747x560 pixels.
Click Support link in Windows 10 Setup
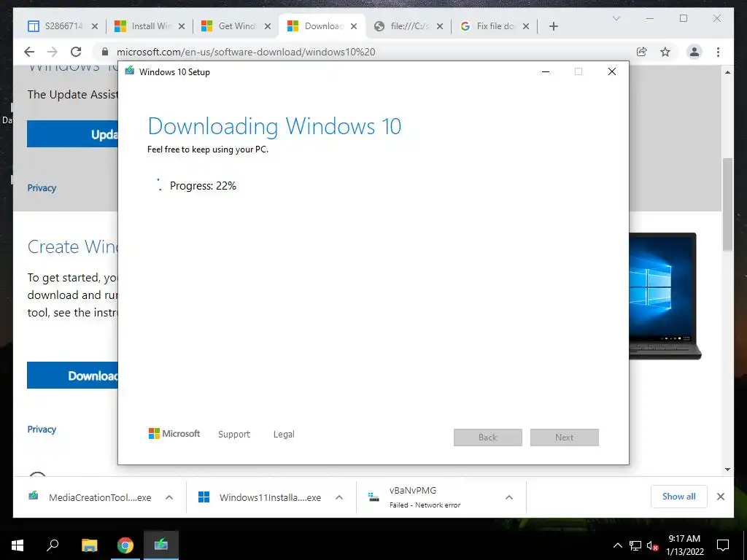click(x=234, y=435)
